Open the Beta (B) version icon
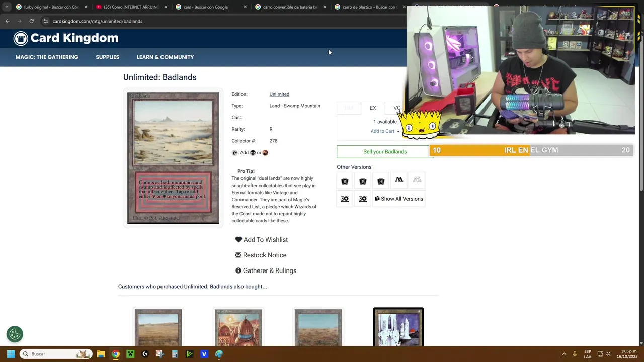Viewport: 644px width, 362px height. (x=363, y=181)
